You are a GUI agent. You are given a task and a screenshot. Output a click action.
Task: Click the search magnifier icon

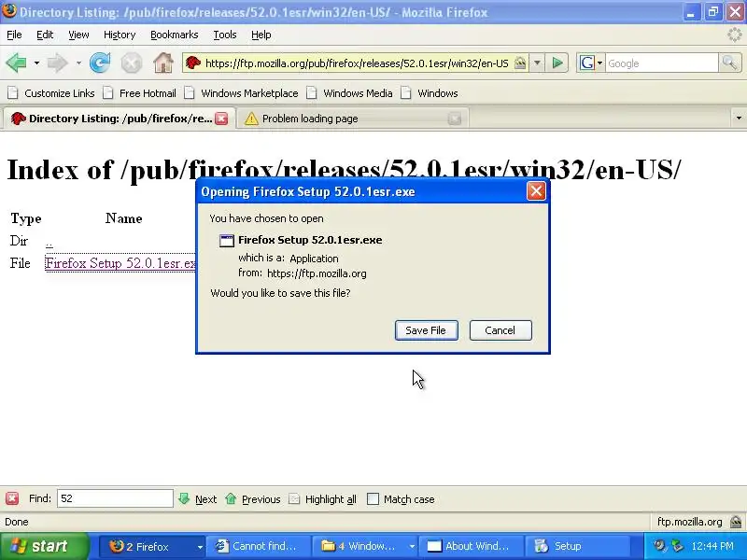click(x=729, y=63)
